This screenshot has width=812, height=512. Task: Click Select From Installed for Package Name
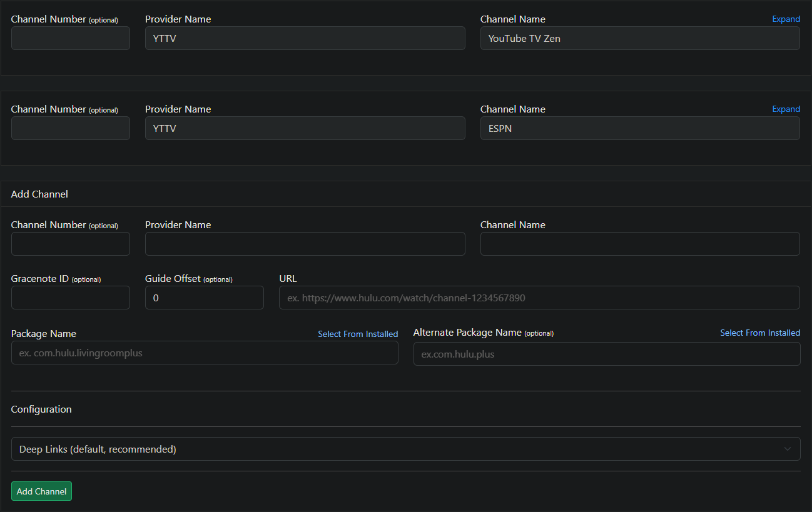pyautogui.click(x=358, y=334)
